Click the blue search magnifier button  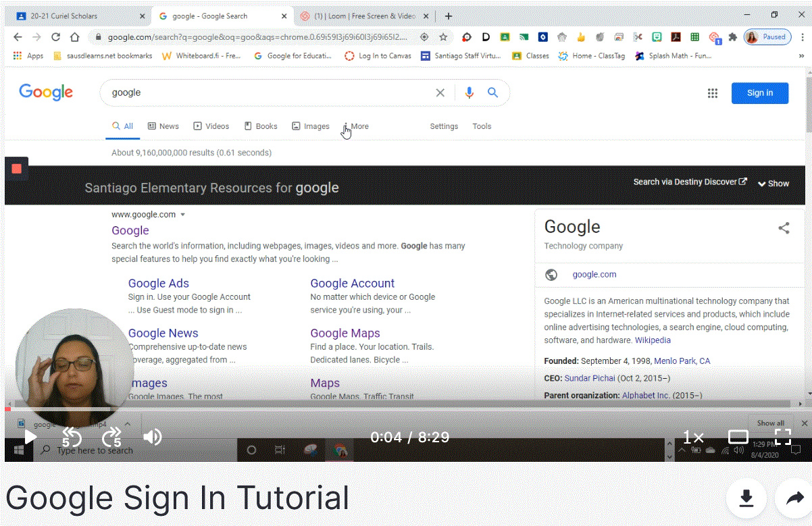click(492, 93)
